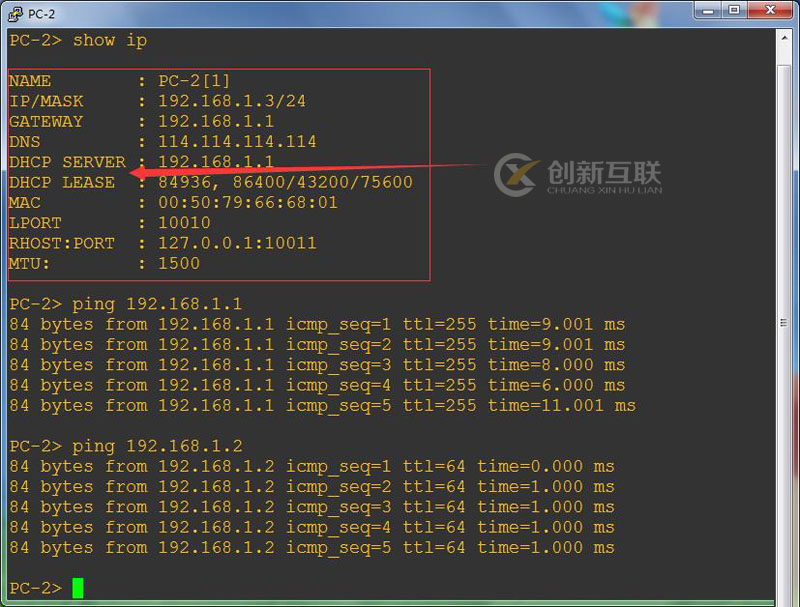Click the PC-2 icon in the title bar
The image size is (800, 607).
17,13
